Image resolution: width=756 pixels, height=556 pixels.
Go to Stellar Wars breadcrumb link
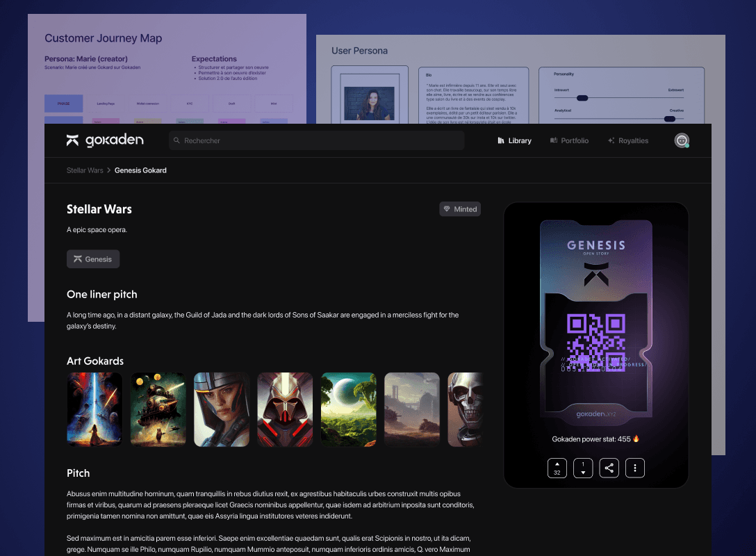coord(85,170)
